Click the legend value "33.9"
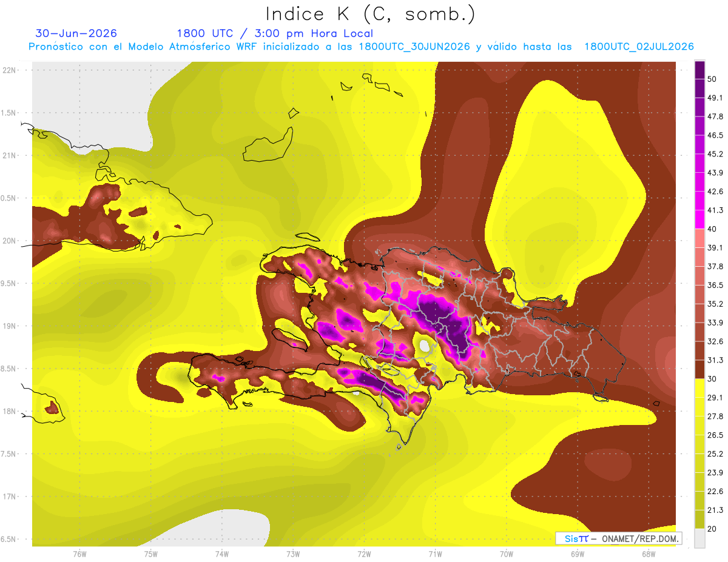Image resolution: width=728 pixels, height=562 pixels. 715,323
